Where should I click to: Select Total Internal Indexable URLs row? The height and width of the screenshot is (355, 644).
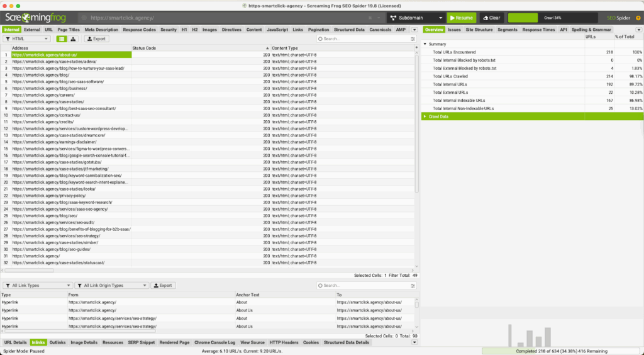(x=532, y=100)
